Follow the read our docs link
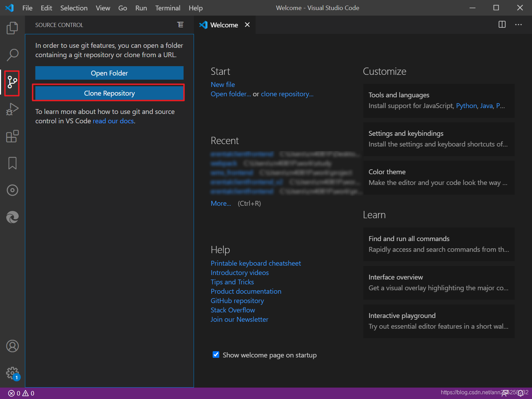Screen dimensions: 532x399 113,121
